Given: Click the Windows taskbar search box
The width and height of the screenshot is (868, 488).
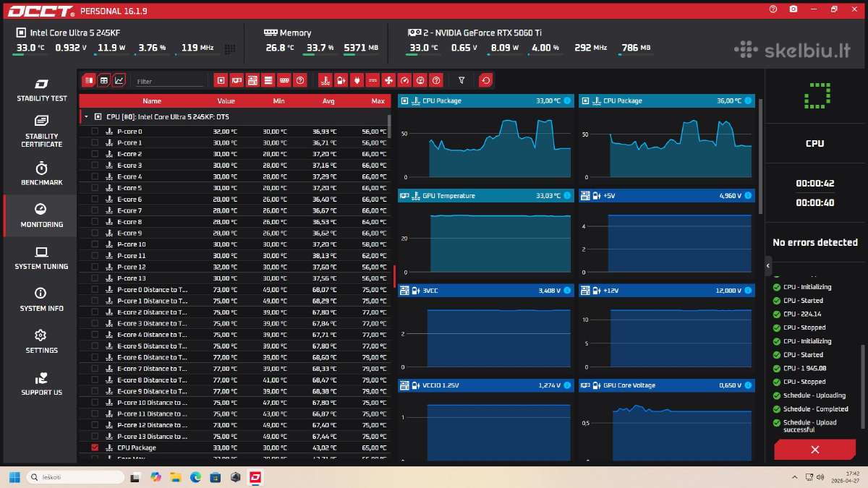Looking at the screenshot, I should coord(75,477).
